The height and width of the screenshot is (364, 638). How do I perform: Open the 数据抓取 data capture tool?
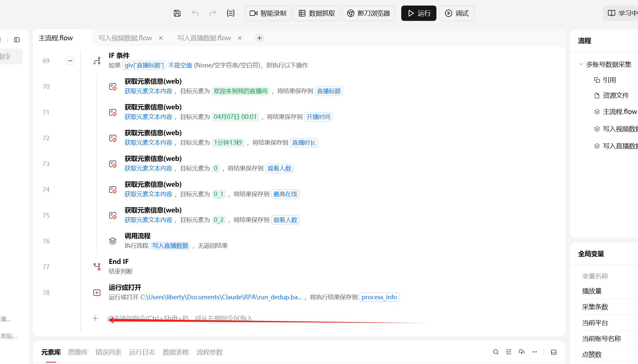coord(316,13)
